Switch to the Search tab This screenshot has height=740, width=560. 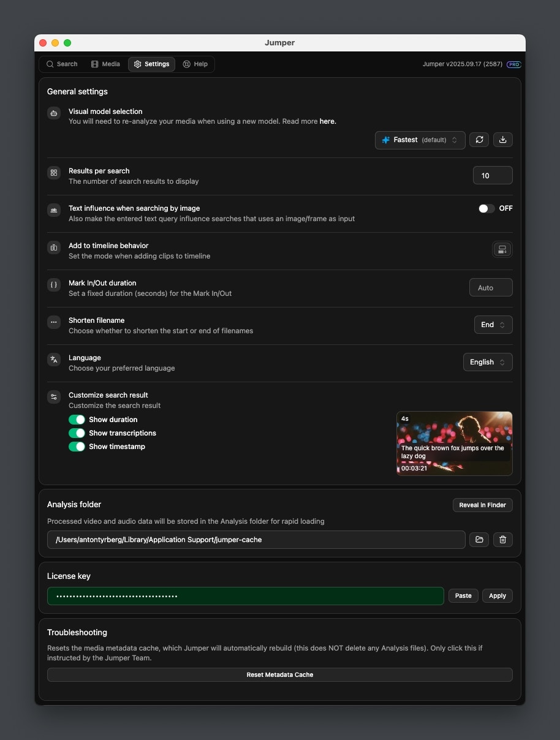[61, 64]
